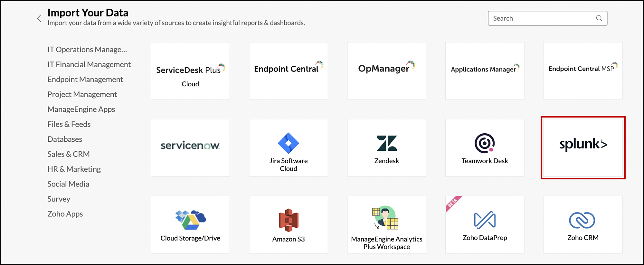View the Databases category

point(65,139)
